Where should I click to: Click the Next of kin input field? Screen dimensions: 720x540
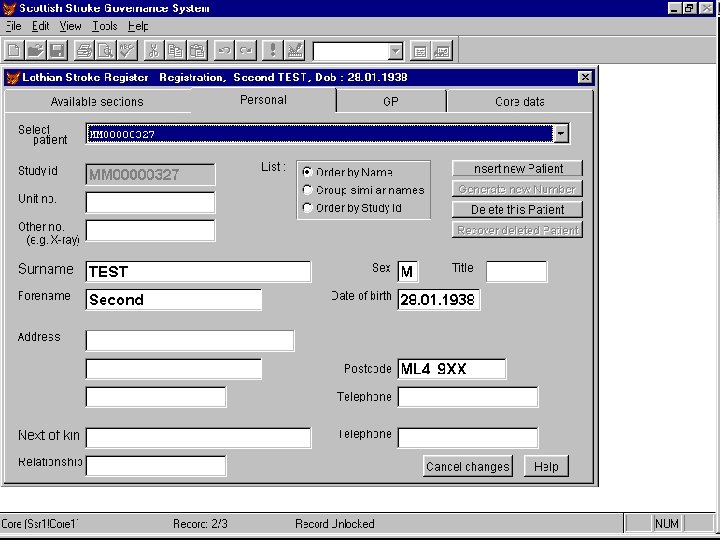[x=198, y=438]
